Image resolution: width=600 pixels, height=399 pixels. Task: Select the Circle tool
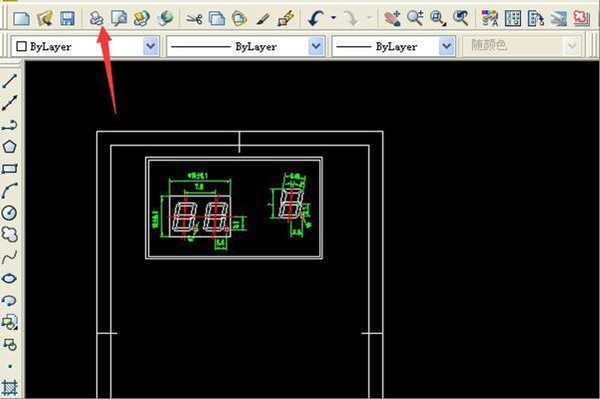click(10, 213)
